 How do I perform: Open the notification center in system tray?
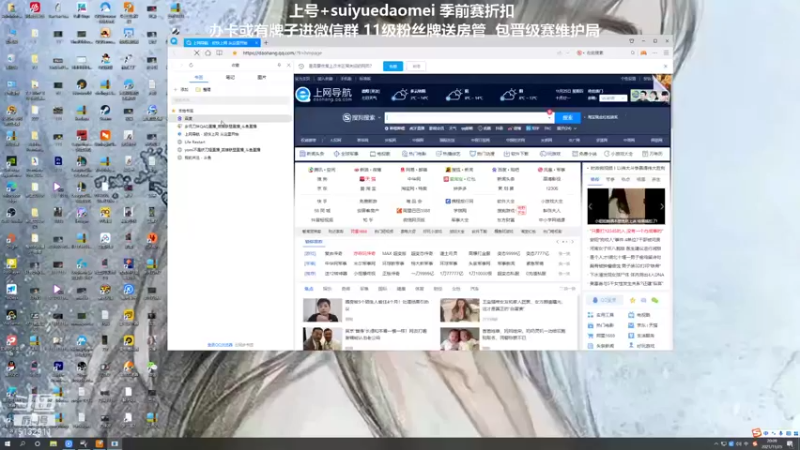click(x=790, y=444)
